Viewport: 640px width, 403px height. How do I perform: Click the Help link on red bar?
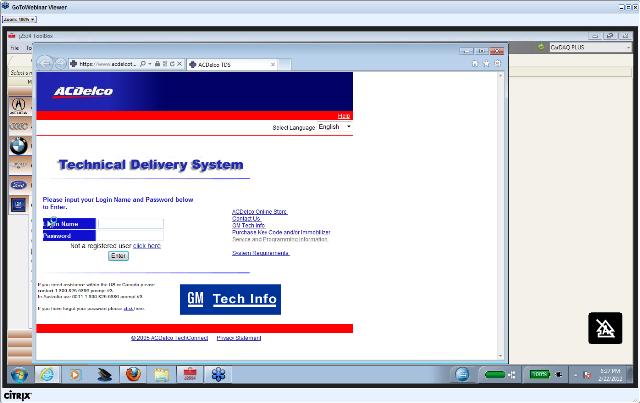344,116
